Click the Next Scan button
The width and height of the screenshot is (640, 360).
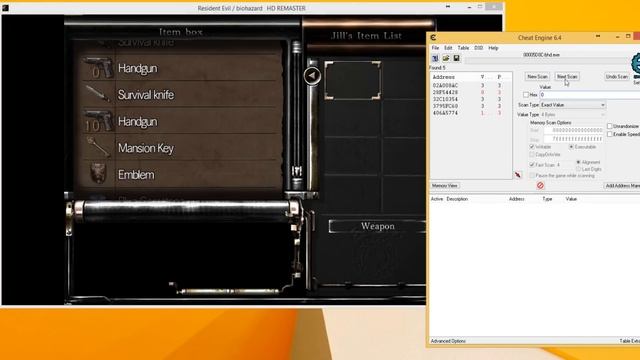coord(567,77)
